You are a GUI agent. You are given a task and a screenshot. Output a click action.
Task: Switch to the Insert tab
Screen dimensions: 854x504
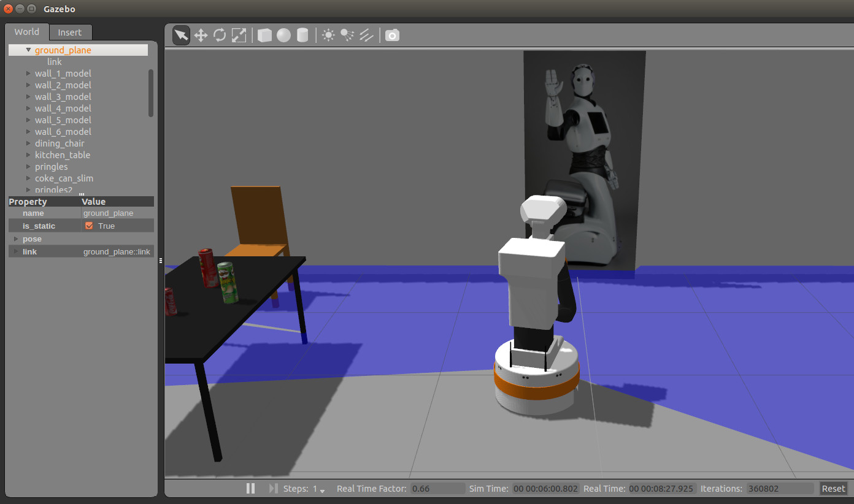pos(70,32)
